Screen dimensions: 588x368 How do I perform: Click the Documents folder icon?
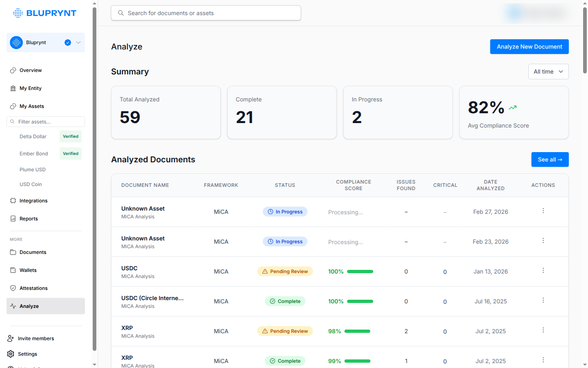(x=13, y=252)
